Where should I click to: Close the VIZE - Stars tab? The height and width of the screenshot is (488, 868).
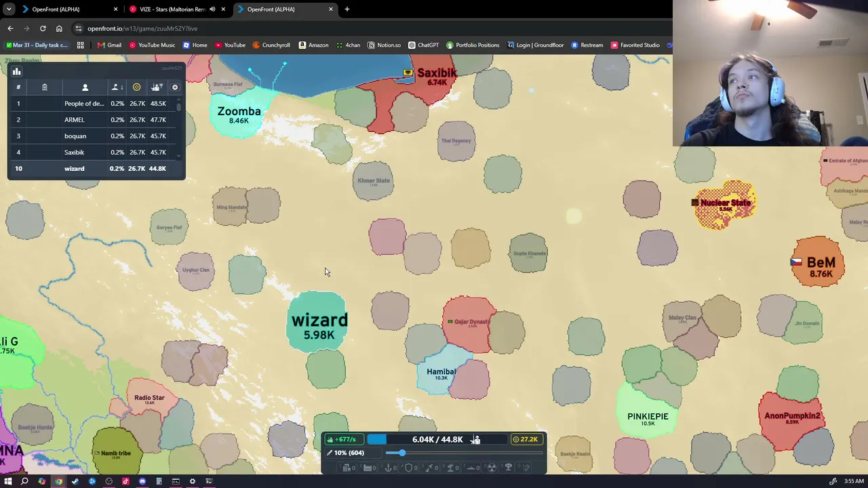tap(223, 9)
